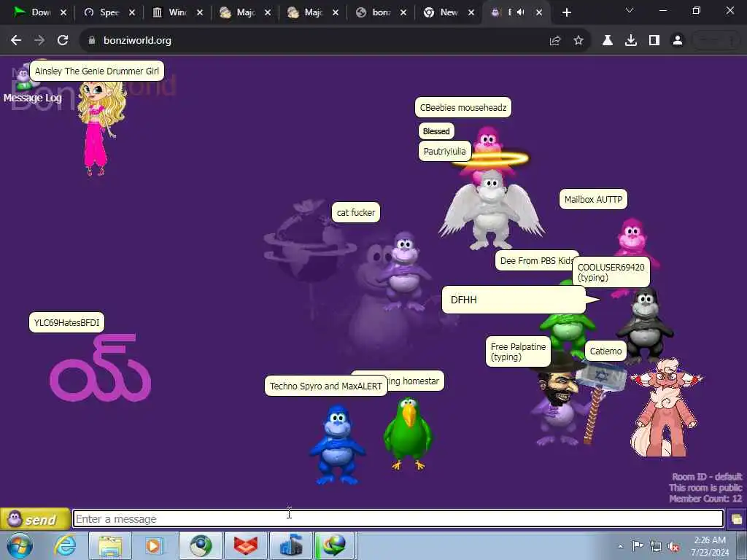Image resolution: width=747 pixels, height=560 pixels.
Task: Open a new browser tab with plus
Action: click(x=566, y=12)
